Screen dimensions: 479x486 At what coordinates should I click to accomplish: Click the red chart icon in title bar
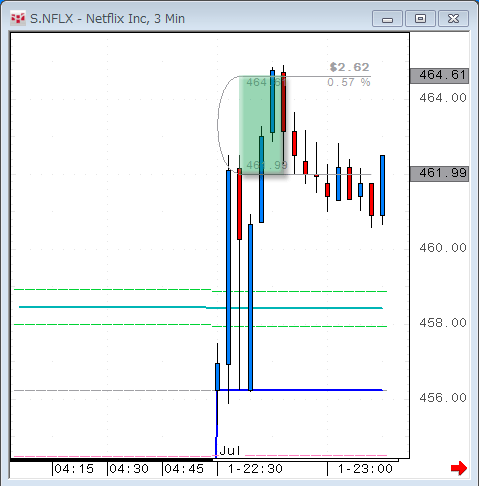(18, 18)
